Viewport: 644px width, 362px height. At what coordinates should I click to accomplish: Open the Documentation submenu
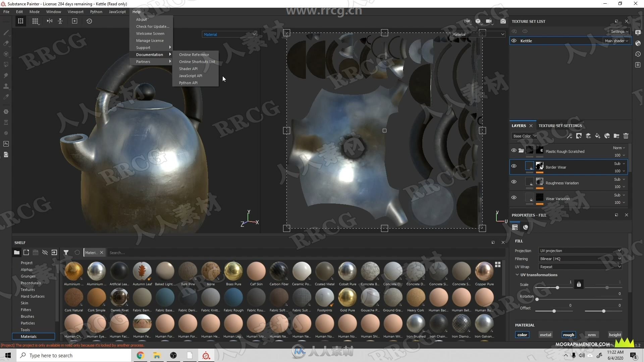150,54
